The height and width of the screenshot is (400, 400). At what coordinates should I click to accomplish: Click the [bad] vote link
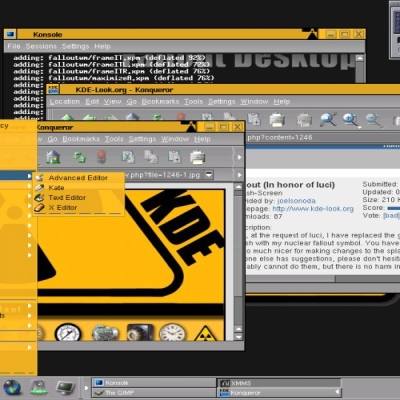pyautogui.click(x=391, y=215)
